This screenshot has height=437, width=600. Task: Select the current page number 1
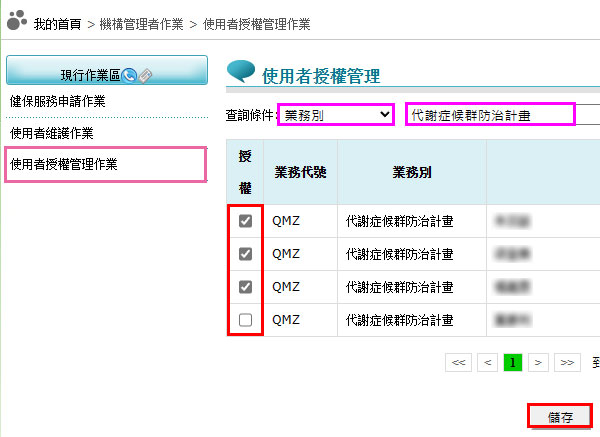(512, 362)
